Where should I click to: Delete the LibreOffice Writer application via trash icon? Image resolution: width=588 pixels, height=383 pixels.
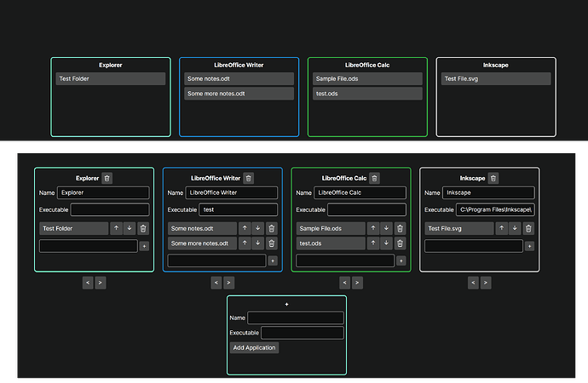(x=248, y=178)
